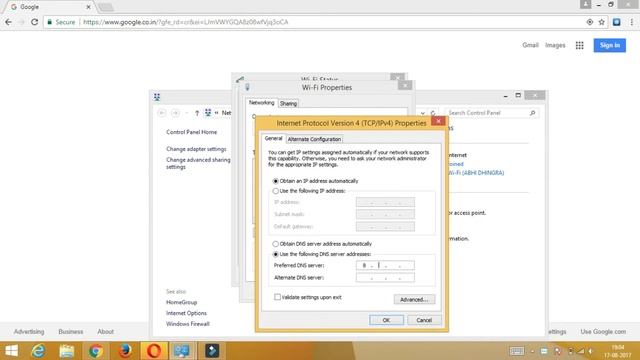Click Advertising link in Google footer
This screenshot has height=360, width=640.
click(29, 332)
